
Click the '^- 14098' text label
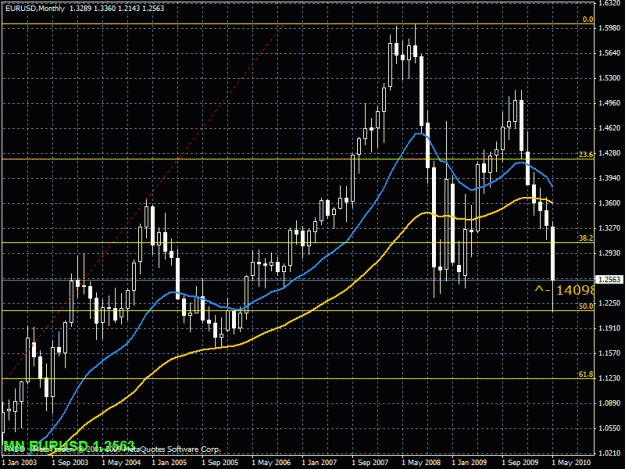(x=564, y=290)
